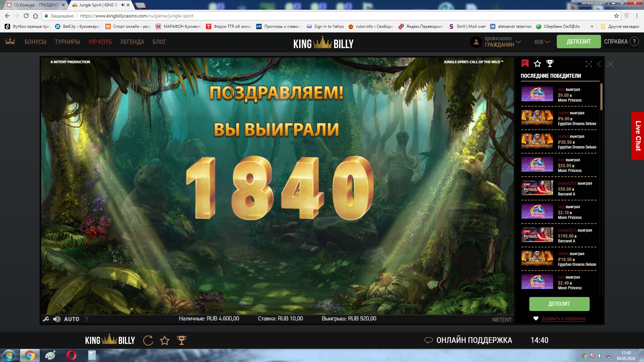Screen dimensions: 644x362
Task: Open BetCity bookmark
Action: [x=77, y=26]
